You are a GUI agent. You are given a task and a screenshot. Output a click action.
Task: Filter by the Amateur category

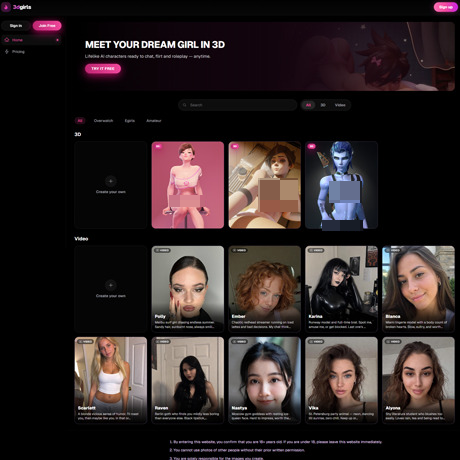tap(154, 121)
